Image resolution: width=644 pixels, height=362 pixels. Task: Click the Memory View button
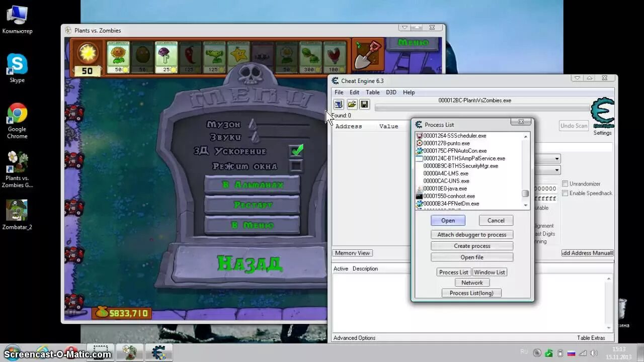pos(352,253)
